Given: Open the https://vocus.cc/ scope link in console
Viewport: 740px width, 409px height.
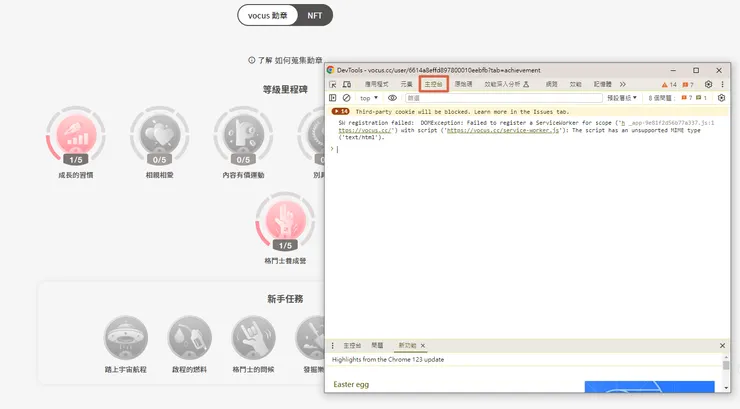Looking at the screenshot, I should 365,130.
